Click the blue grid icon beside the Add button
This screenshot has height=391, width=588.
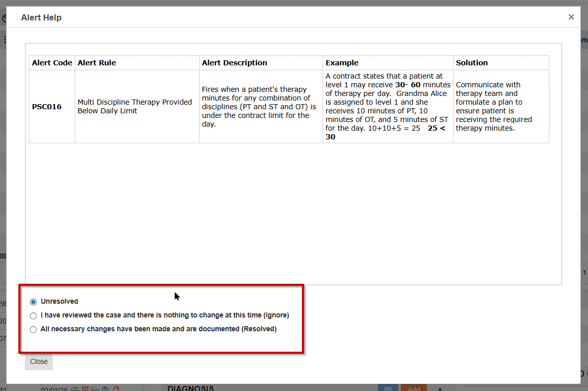(x=388, y=388)
